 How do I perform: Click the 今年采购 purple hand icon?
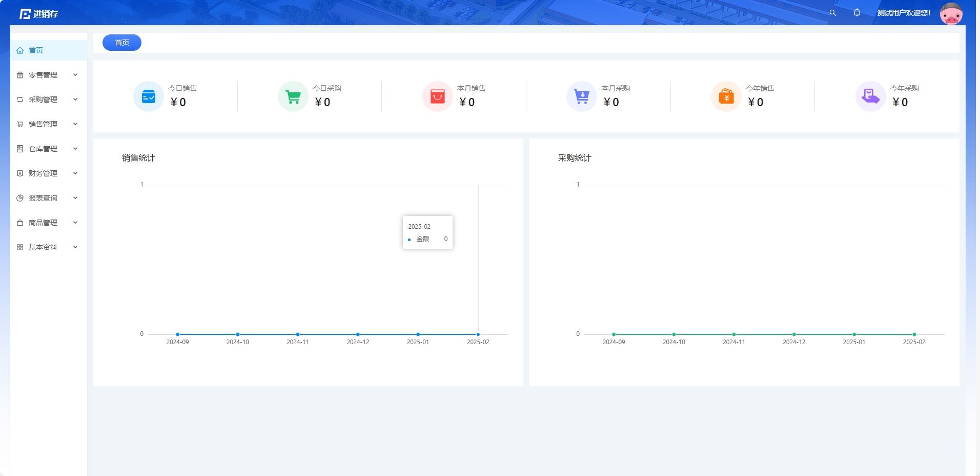871,96
